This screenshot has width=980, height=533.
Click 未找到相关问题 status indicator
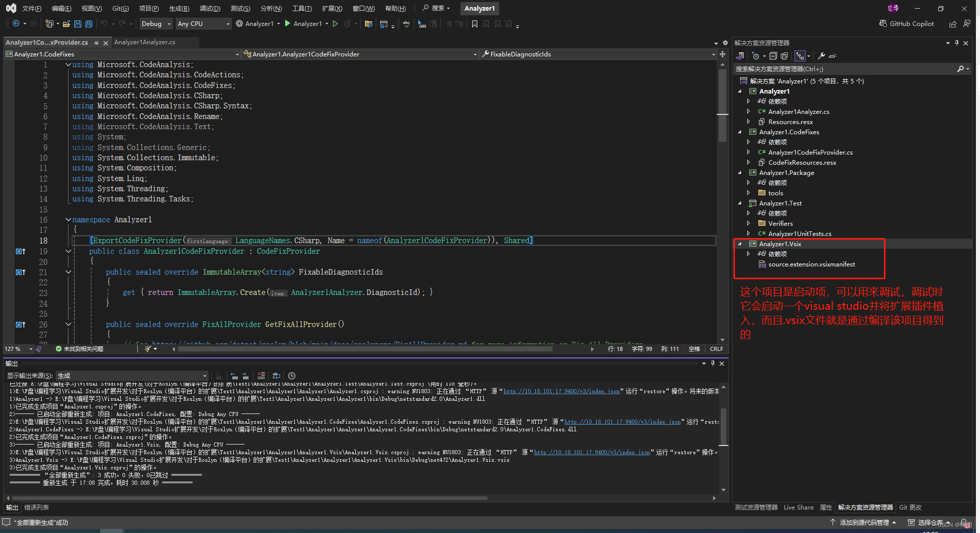click(79, 349)
